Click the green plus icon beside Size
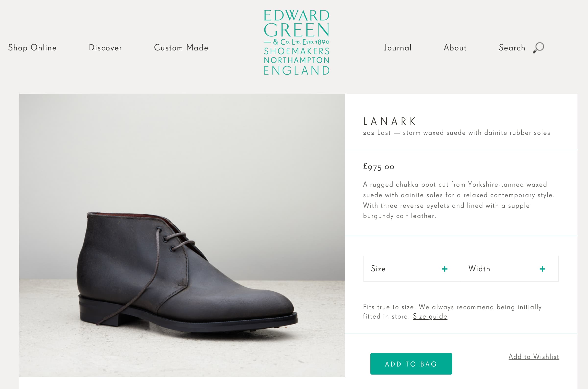 [445, 269]
